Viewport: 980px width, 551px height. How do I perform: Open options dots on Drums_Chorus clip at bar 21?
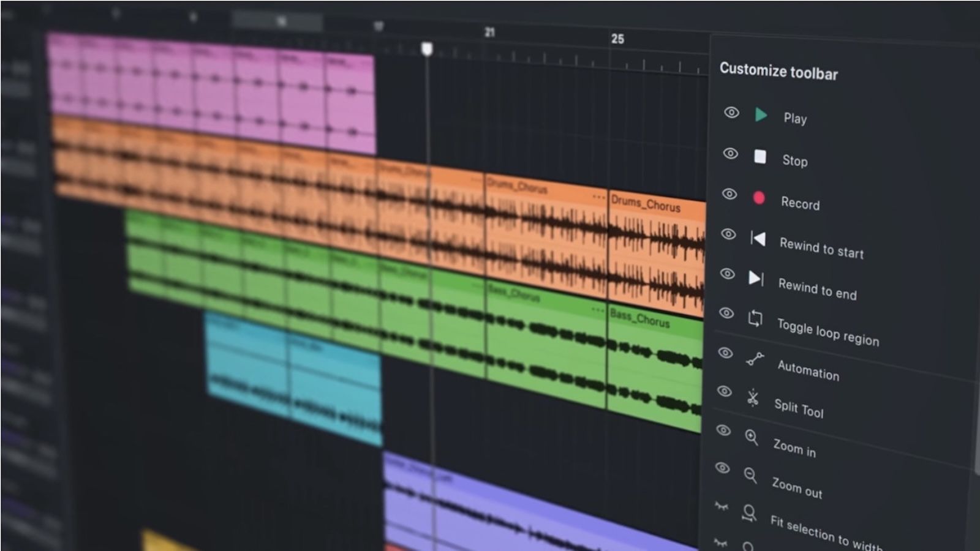pyautogui.click(x=598, y=197)
